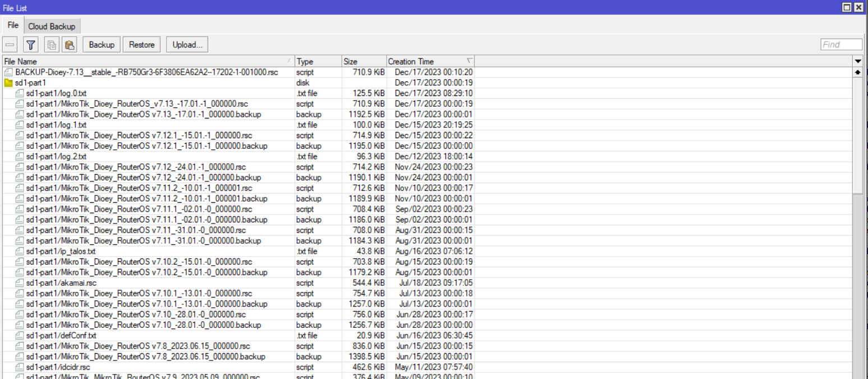Sort by the Size column header
The height and width of the screenshot is (379, 868).
[x=363, y=61]
